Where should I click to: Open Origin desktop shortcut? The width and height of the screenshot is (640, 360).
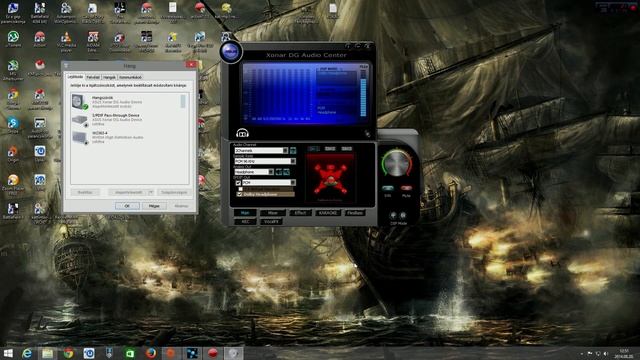[13, 154]
